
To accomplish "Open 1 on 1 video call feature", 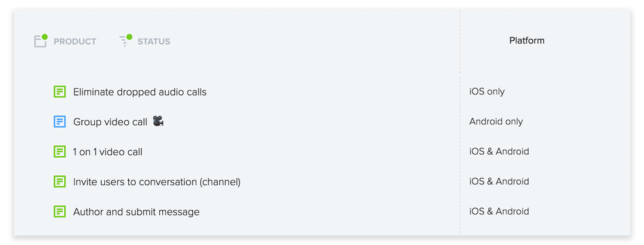I will click(108, 152).
